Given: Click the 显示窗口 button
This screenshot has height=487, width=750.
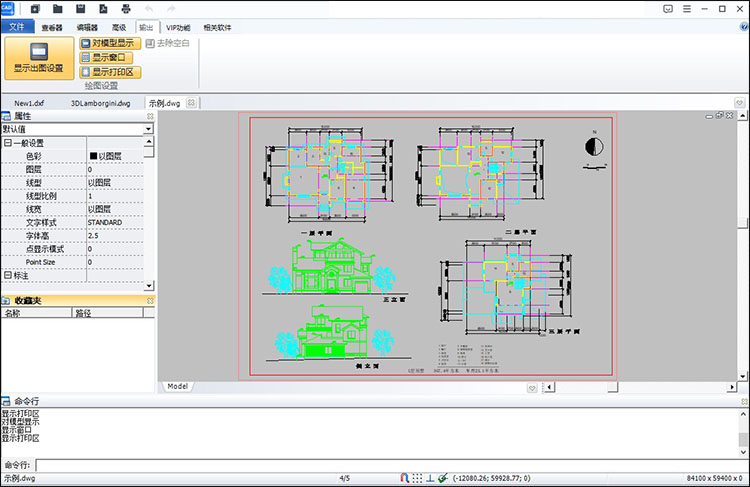Looking at the screenshot, I should (106, 58).
